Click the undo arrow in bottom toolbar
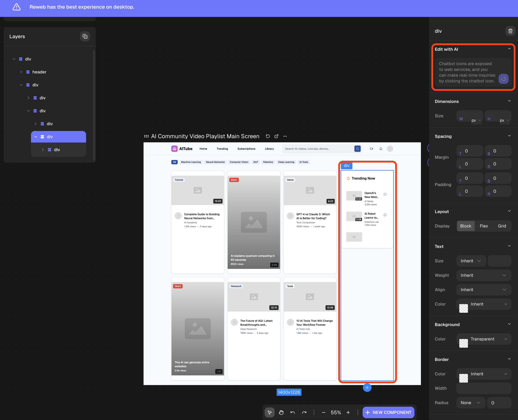The width and height of the screenshot is (518, 420). 293,412
